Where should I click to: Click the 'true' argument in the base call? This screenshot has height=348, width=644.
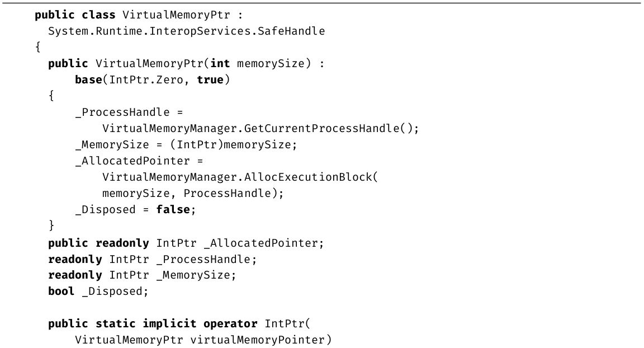(x=210, y=80)
